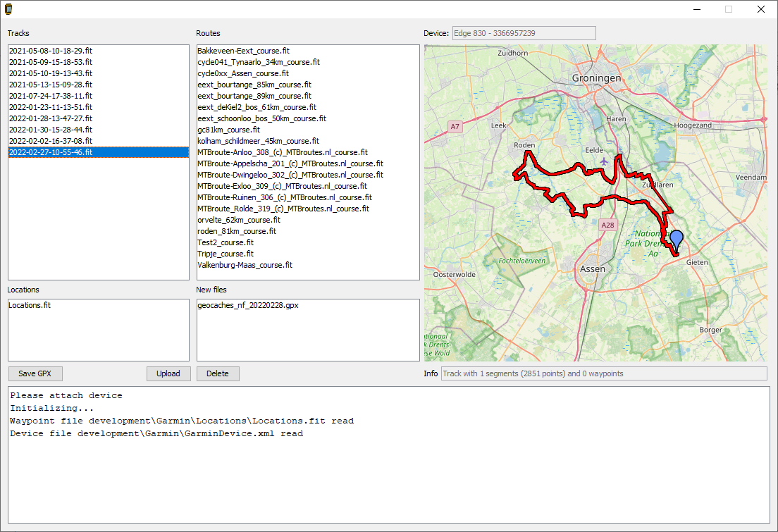778x532 pixels.
Task: Select route Bakkeveen-Eext_course.fit
Action: coord(243,51)
